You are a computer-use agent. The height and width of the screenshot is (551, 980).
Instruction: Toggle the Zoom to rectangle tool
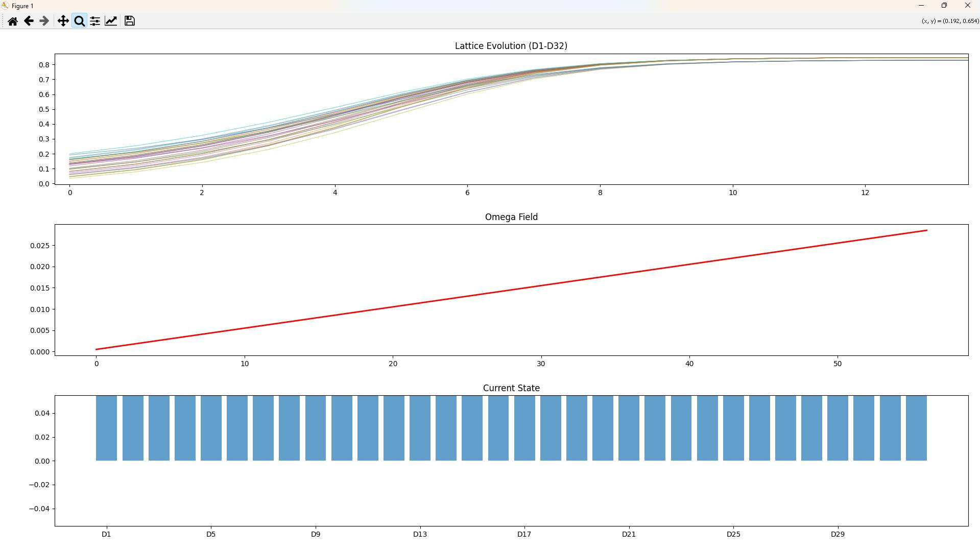[79, 21]
